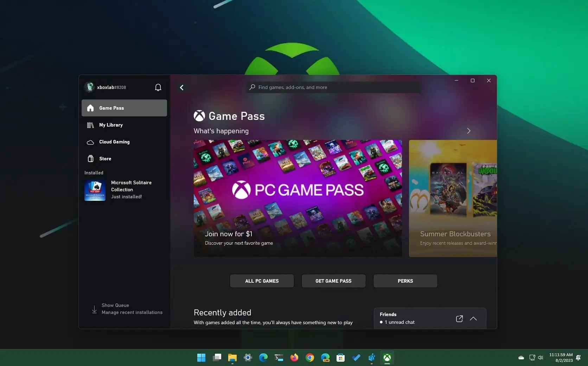Open Microsoft Solitaire Collection thumbnail
Image resolution: width=588 pixels, height=366 pixels.
95,190
